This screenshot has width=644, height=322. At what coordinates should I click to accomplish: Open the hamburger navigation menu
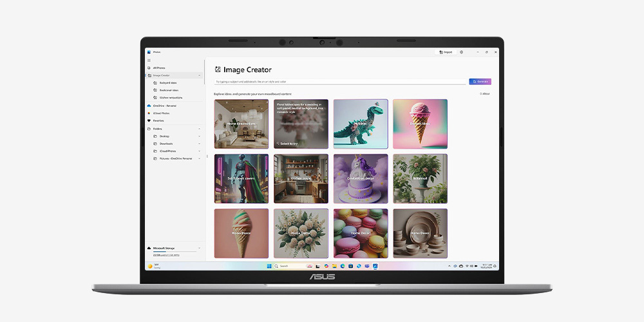pos(149,60)
